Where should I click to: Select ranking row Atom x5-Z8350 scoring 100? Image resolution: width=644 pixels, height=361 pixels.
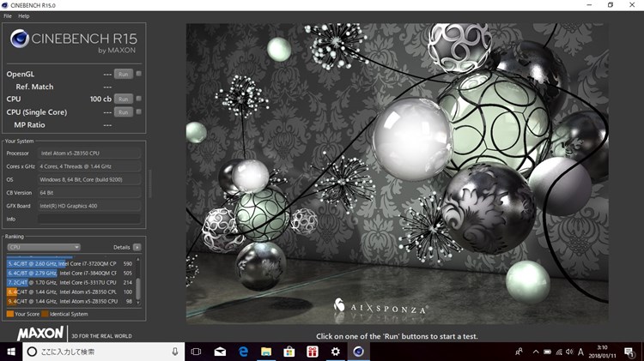70,292
